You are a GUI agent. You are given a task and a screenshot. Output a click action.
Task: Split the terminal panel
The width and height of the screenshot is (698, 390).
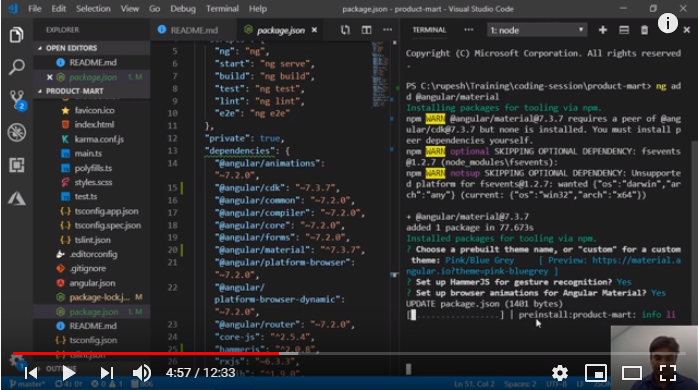point(624,30)
